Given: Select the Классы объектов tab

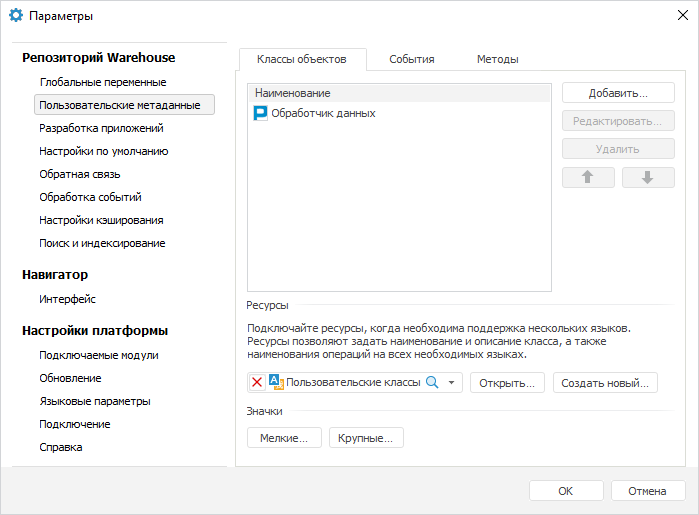Looking at the screenshot, I should (302, 59).
